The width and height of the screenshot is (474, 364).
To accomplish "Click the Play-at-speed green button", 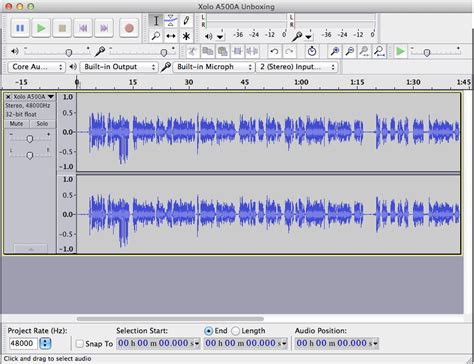I will tap(400, 51).
